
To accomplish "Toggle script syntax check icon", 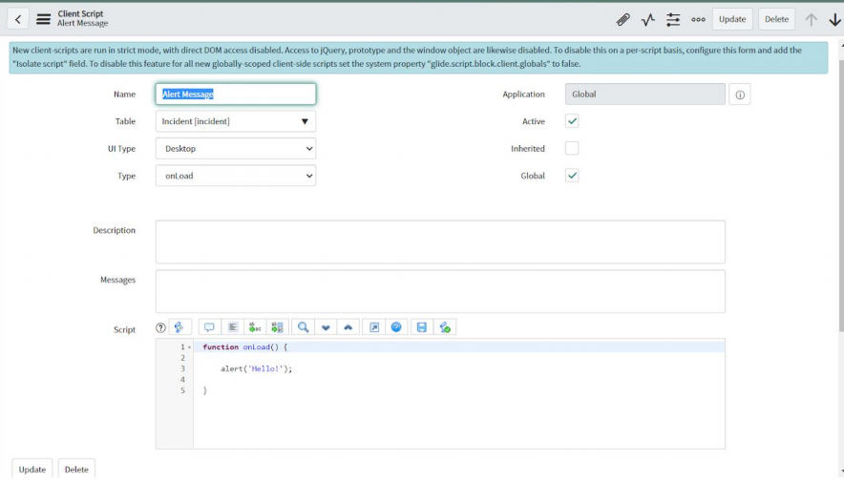I will 445,327.
